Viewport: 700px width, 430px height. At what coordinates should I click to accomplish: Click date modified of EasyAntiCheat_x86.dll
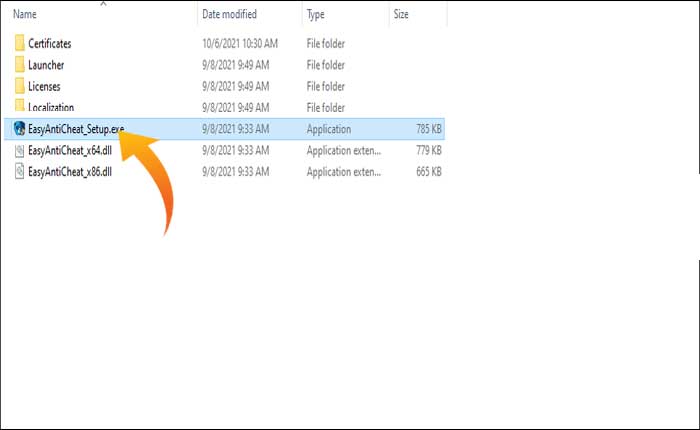[236, 172]
